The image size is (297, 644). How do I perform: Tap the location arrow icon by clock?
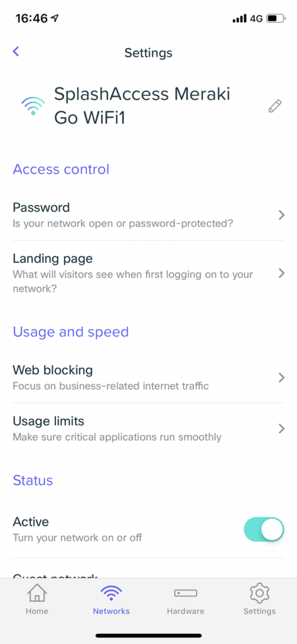(x=54, y=18)
